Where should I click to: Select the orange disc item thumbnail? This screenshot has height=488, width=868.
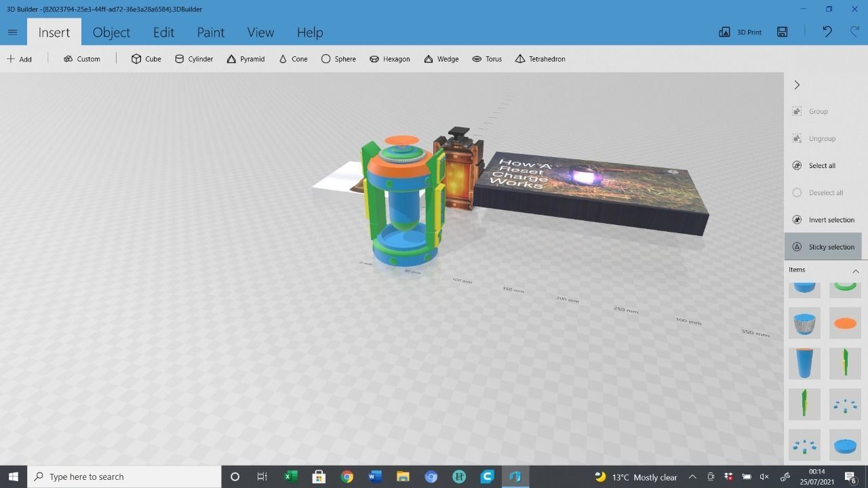[x=845, y=323]
